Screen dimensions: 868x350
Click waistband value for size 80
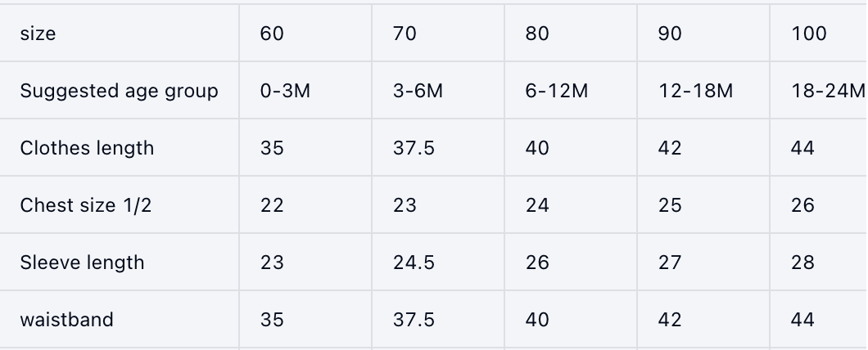click(x=537, y=320)
